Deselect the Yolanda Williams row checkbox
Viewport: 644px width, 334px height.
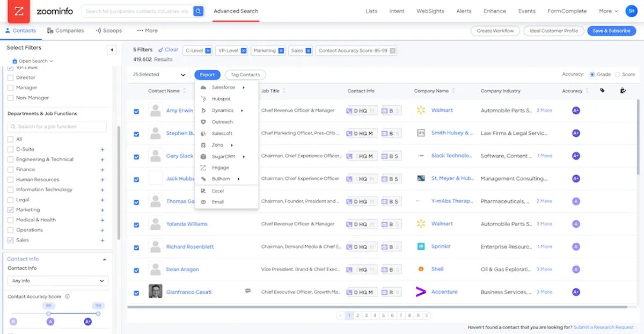point(136,225)
